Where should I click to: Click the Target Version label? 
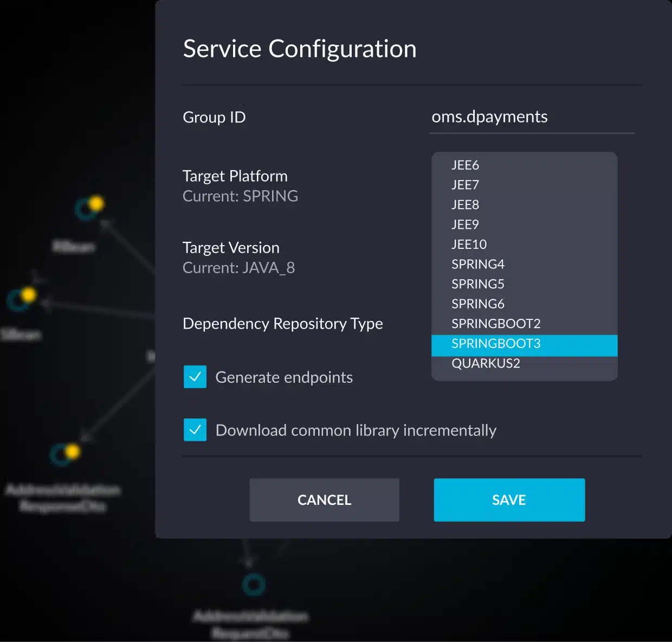click(231, 248)
